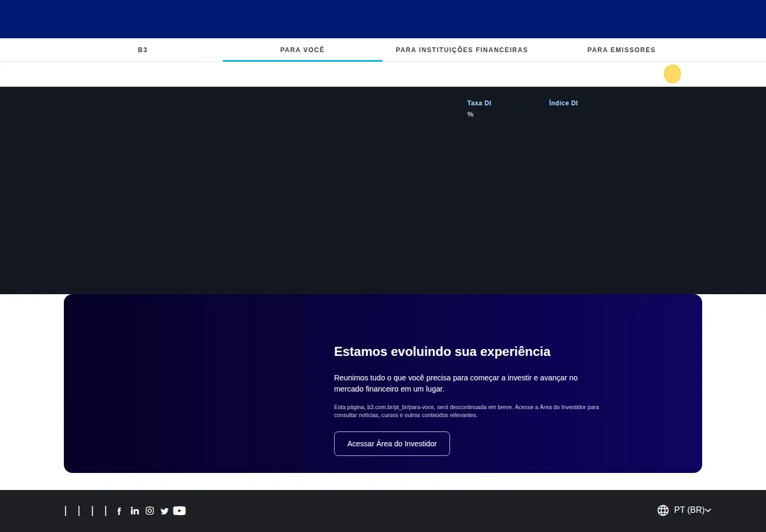The image size is (766, 532).
Task: Open B3 YouTube channel icon
Action: tap(179, 511)
